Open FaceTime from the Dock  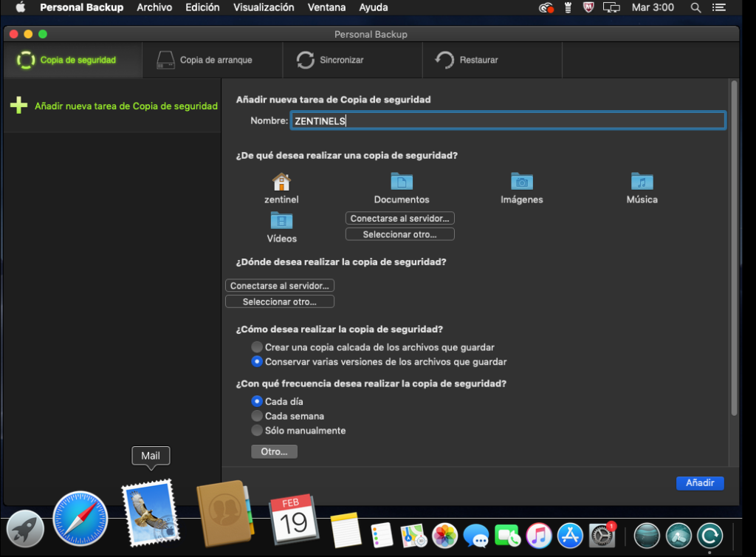click(507, 536)
